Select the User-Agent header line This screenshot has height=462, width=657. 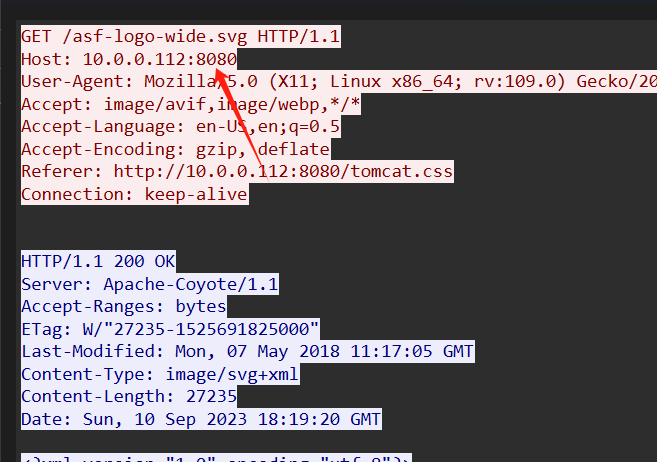click(x=339, y=82)
